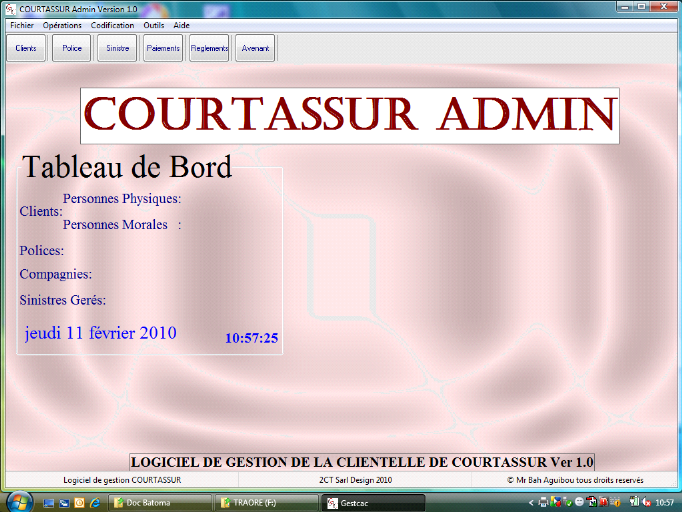Click the Clients toolbar button
This screenshot has height=512, width=682.
[x=26, y=48]
